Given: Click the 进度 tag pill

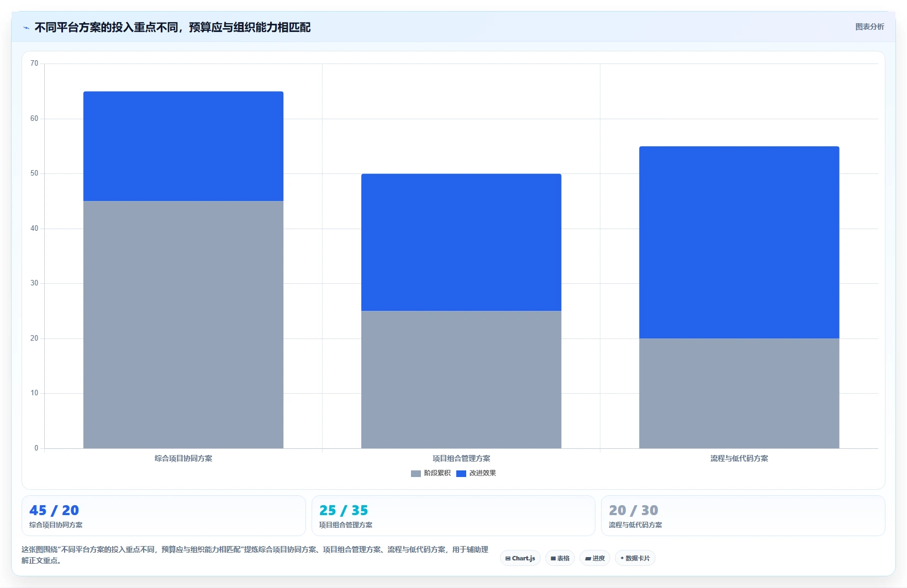Looking at the screenshot, I should 595,558.
